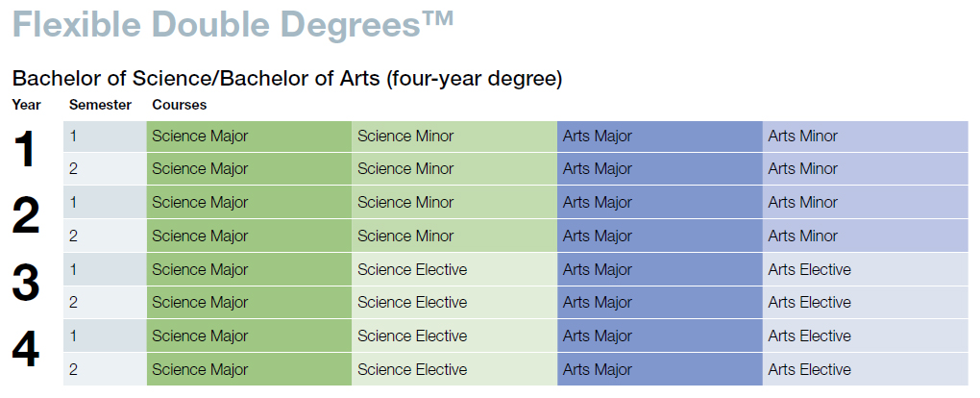Click the Semester column header

click(x=100, y=105)
